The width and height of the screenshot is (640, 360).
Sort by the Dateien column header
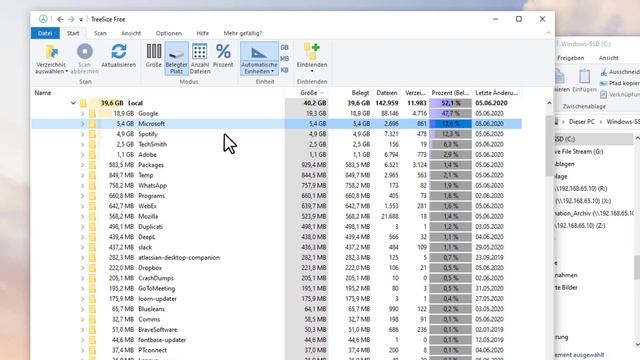(386, 93)
